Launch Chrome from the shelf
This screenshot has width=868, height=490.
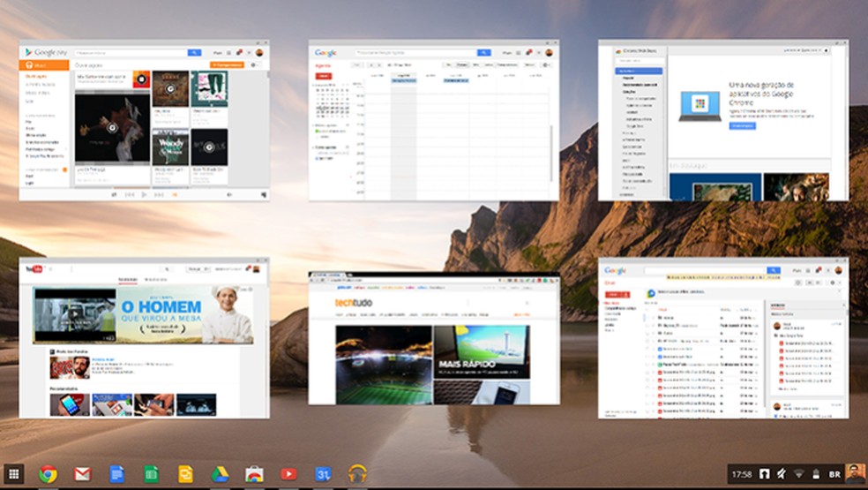click(49, 474)
